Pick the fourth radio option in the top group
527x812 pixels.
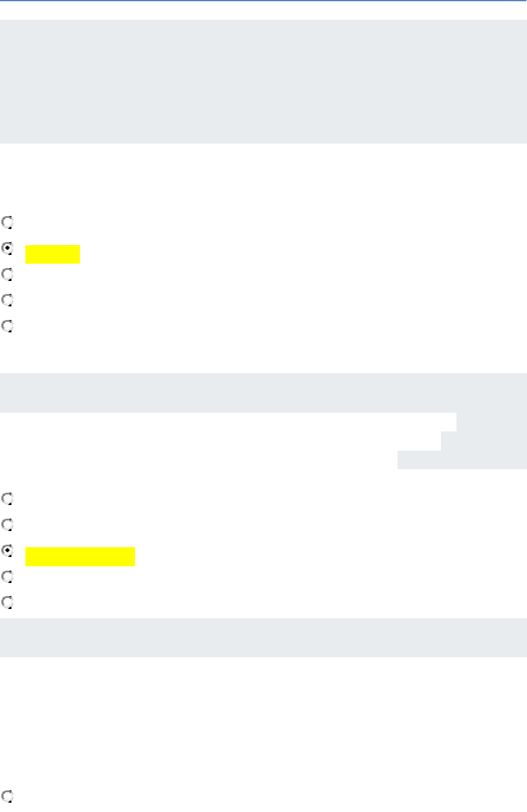click(x=7, y=300)
